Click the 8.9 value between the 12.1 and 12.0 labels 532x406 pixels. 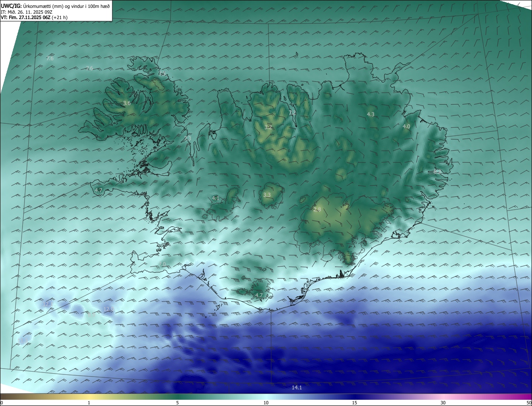[x=91, y=316]
